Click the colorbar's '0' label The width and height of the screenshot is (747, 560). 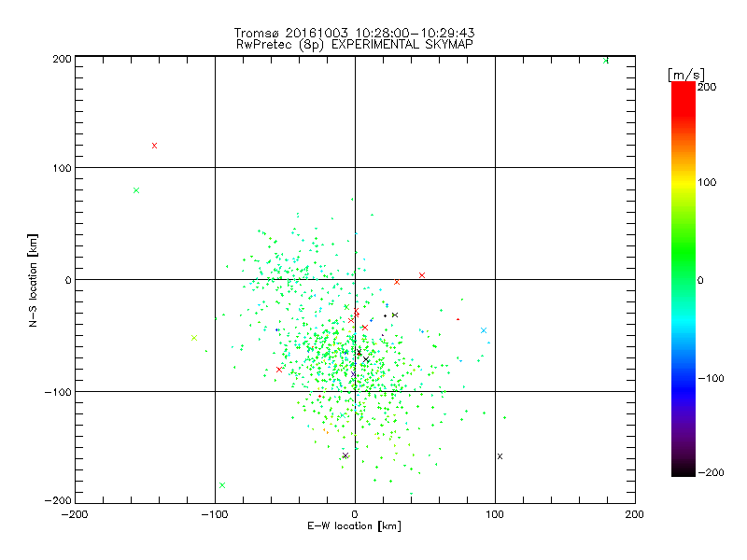(x=700, y=280)
